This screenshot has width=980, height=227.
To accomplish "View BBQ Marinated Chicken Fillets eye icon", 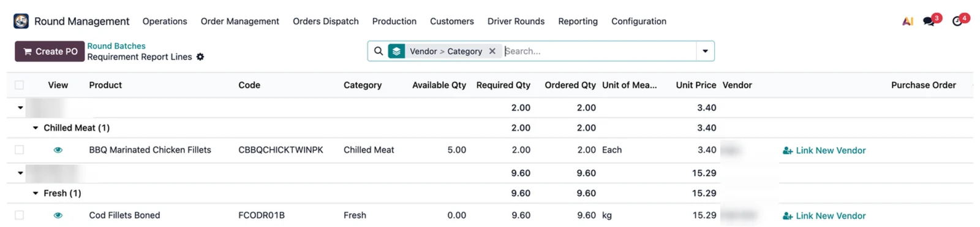I will pyautogui.click(x=58, y=150).
